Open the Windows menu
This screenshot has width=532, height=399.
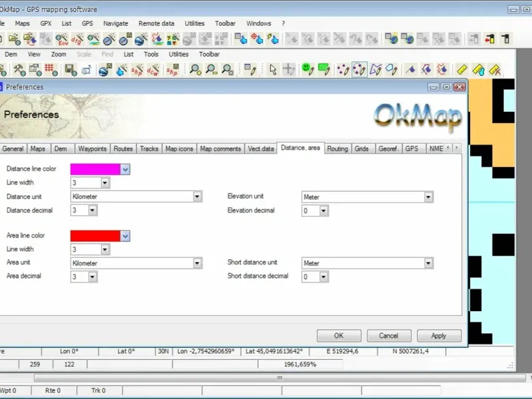click(259, 23)
